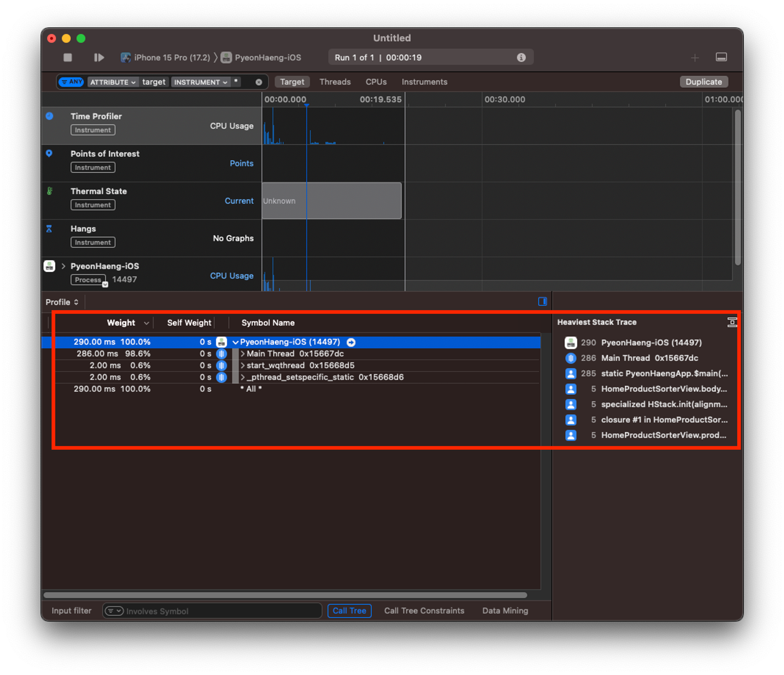This screenshot has width=784, height=675.
Task: Click the focus arrow next to PyeonHaeng-iOS (14497)
Action: point(351,342)
